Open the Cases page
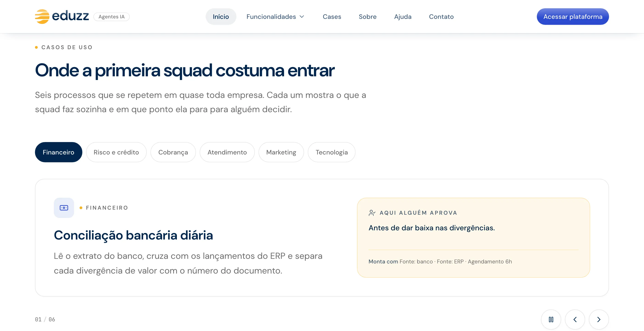This screenshot has height=331, width=644. (x=332, y=17)
